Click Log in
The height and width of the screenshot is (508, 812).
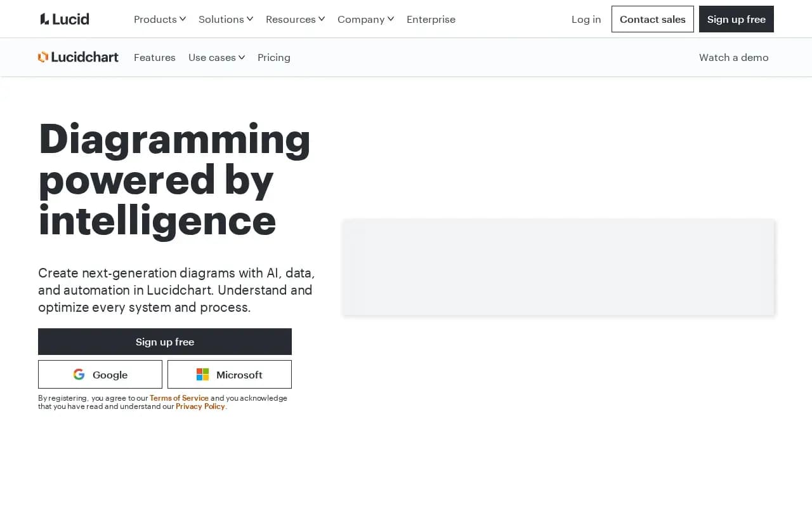586,19
